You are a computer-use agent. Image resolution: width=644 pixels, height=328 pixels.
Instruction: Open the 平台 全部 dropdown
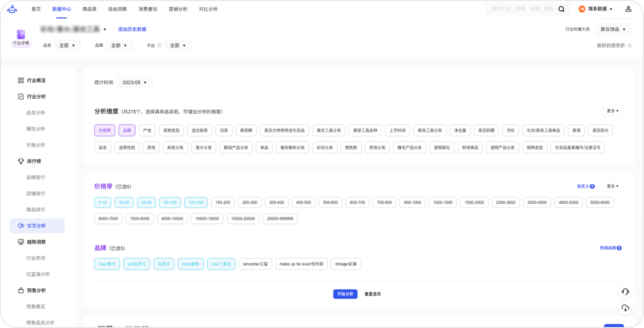click(x=178, y=45)
